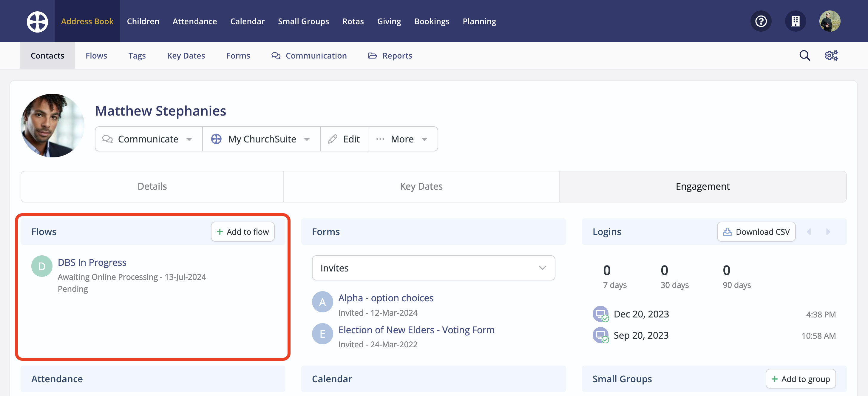Open the Giving module
868x396 pixels.
[389, 21]
